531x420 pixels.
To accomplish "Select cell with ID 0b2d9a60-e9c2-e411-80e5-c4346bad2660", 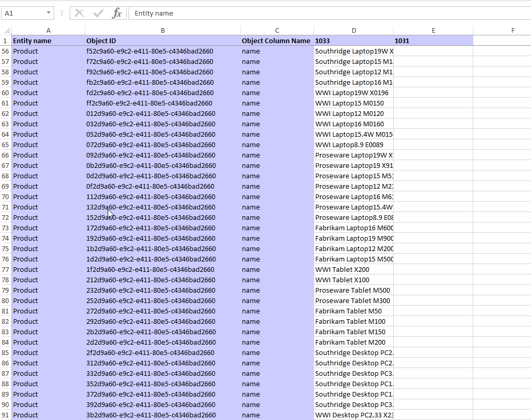I will 163,165.
